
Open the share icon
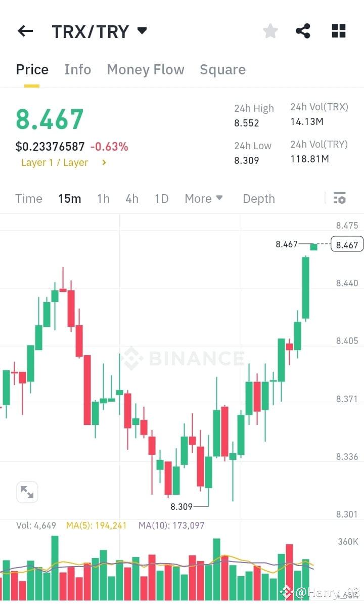303,31
